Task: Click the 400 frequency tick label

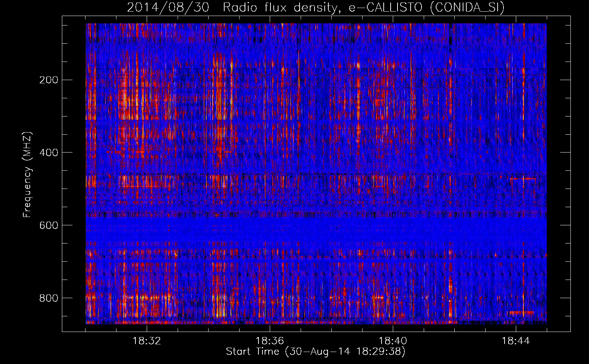Action: point(49,153)
